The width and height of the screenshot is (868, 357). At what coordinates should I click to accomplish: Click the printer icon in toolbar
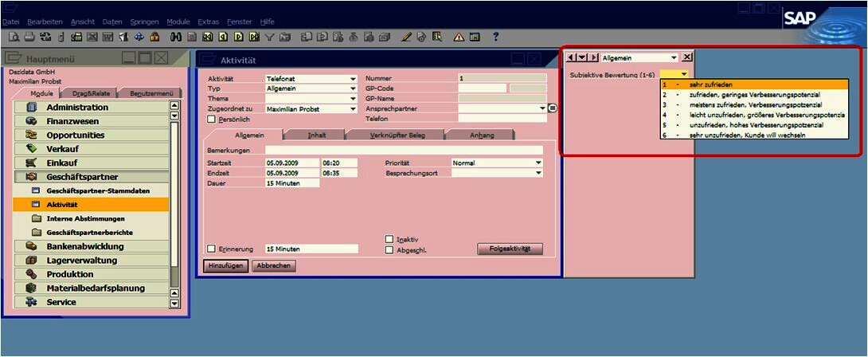(x=29, y=37)
